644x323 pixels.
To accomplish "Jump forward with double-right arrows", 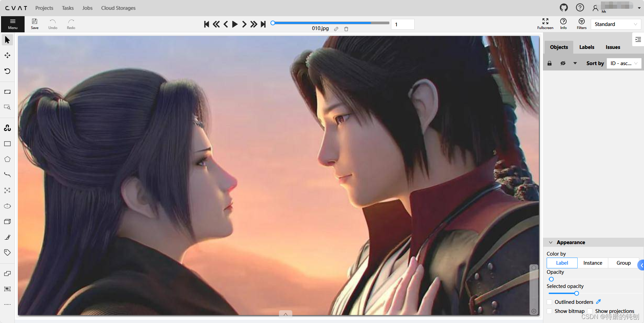I will (254, 24).
